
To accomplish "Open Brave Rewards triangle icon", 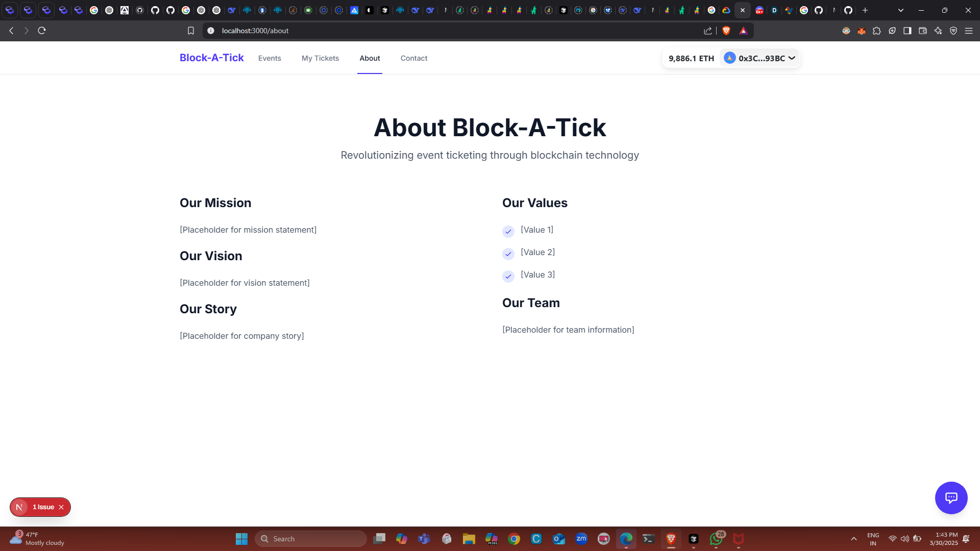I will tap(743, 31).
